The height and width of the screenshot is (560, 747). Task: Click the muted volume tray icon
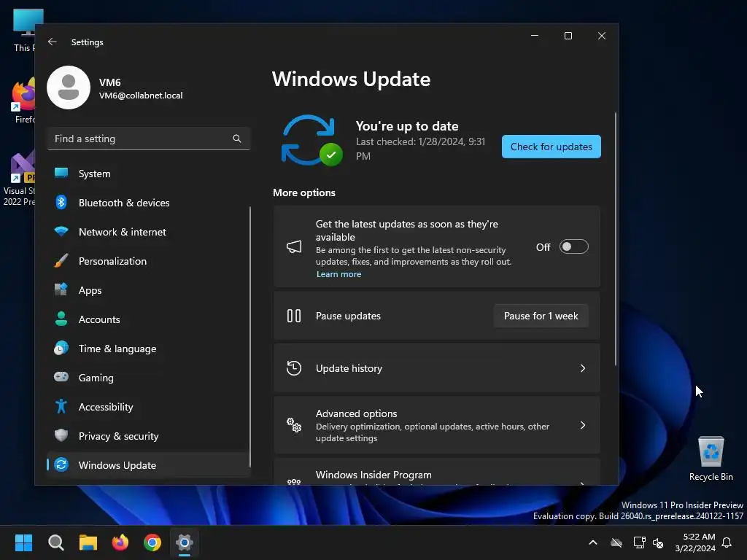[x=659, y=542]
